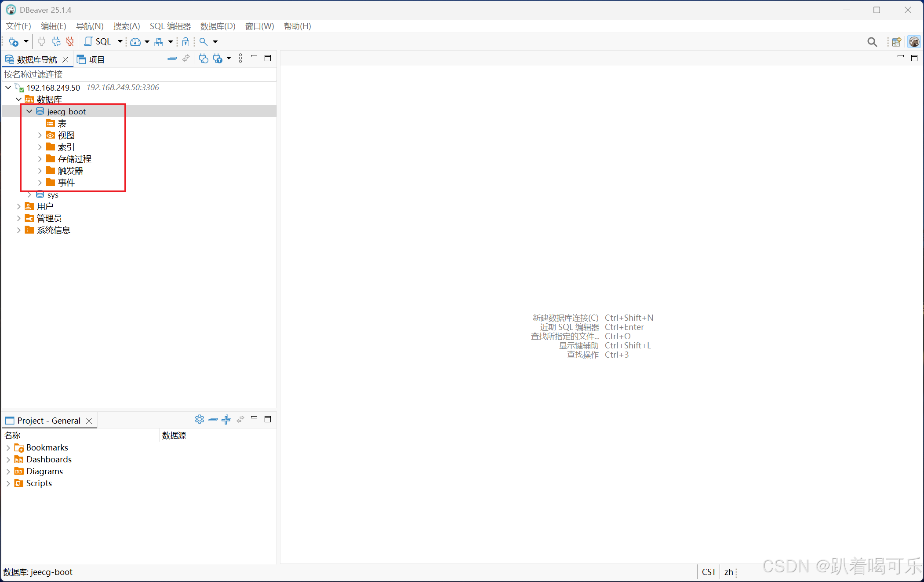This screenshot has width=924, height=582.
Task: Toggle link with editor in Project panel
Action: pos(240,419)
